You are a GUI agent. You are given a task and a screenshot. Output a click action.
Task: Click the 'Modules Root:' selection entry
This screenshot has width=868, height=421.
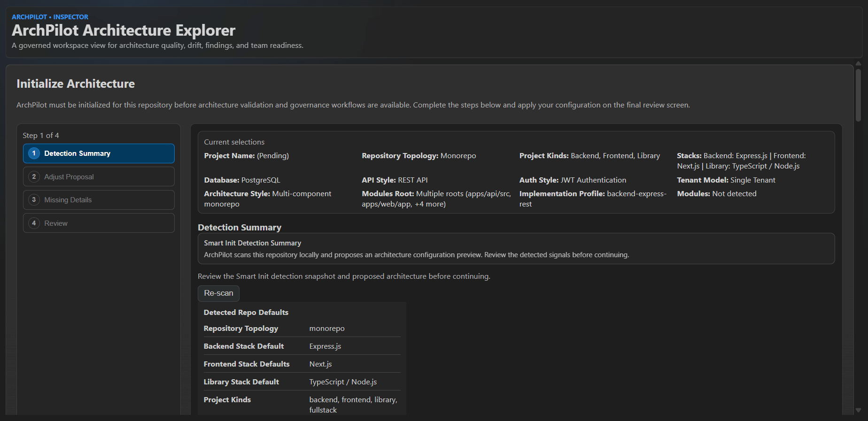coord(436,199)
